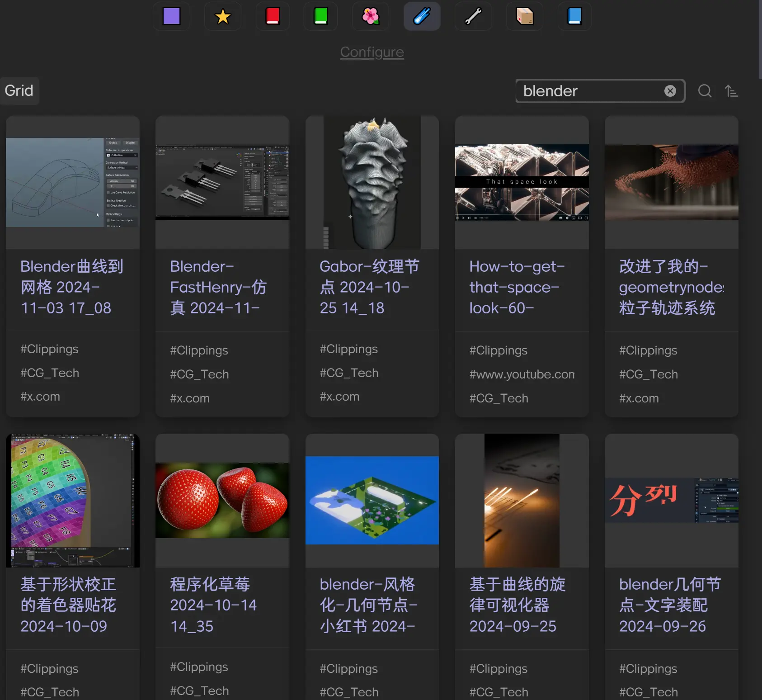The height and width of the screenshot is (700, 762).
Task: Open note How-to-get-that-space-look-60
Action: click(x=517, y=287)
